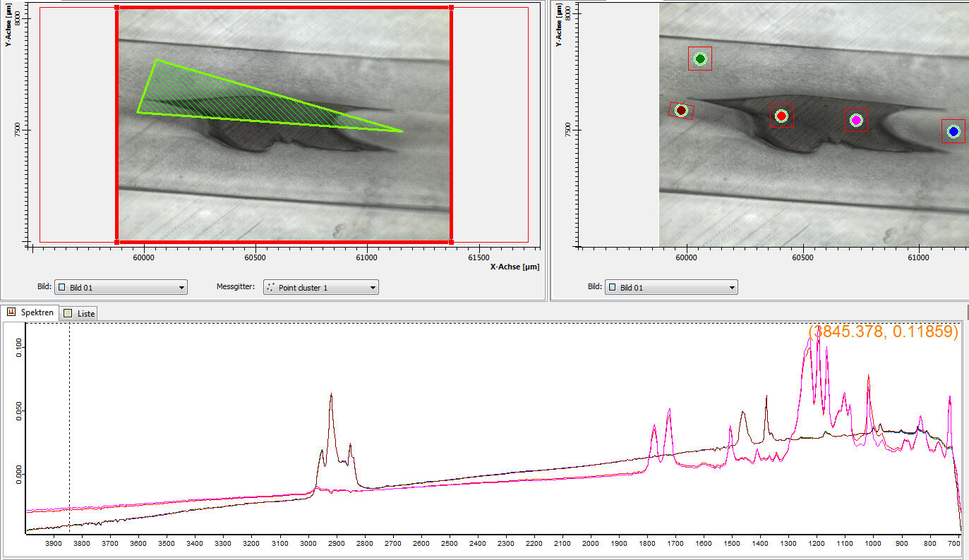Select the dark red measurement point
969x560 pixels.
coord(681,110)
